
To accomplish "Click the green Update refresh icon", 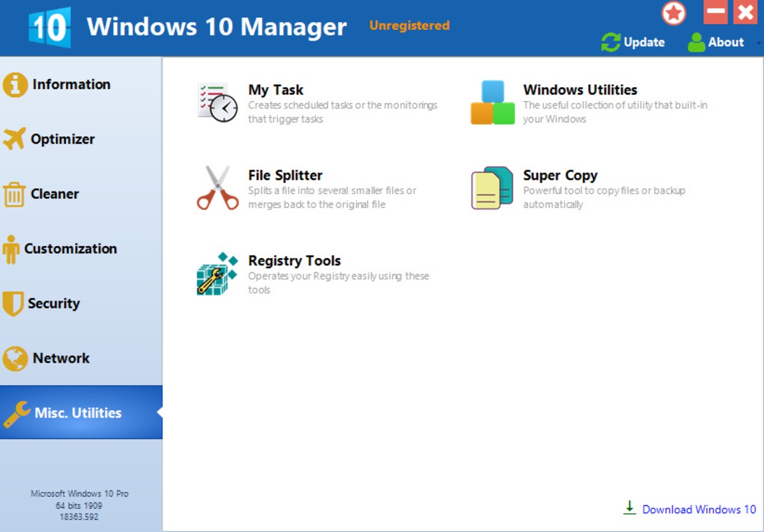I will (610, 43).
